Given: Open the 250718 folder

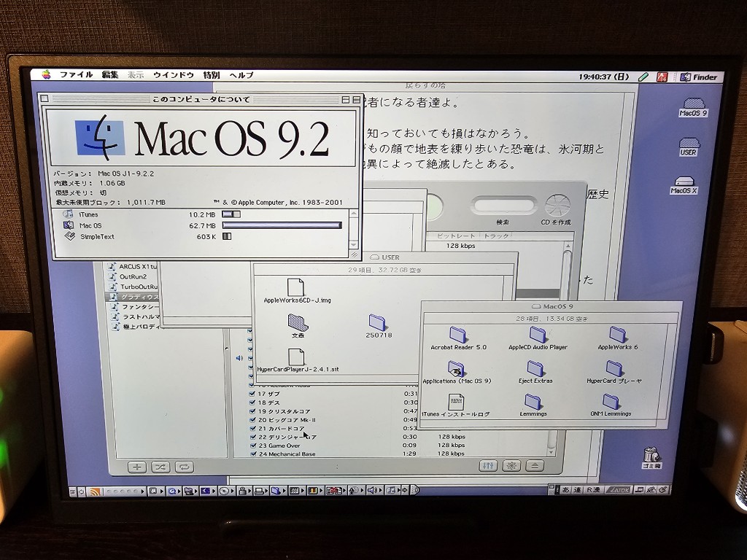Looking at the screenshot, I should (378, 326).
